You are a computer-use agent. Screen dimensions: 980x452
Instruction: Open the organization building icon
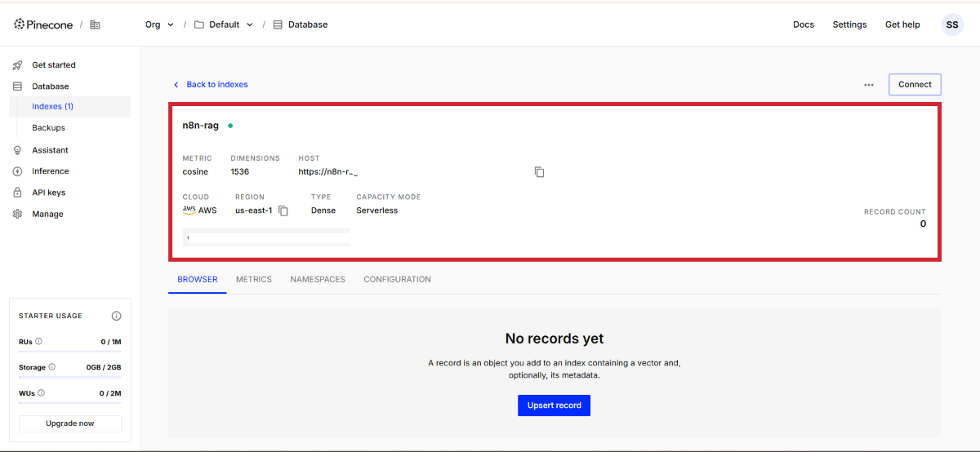(x=95, y=24)
